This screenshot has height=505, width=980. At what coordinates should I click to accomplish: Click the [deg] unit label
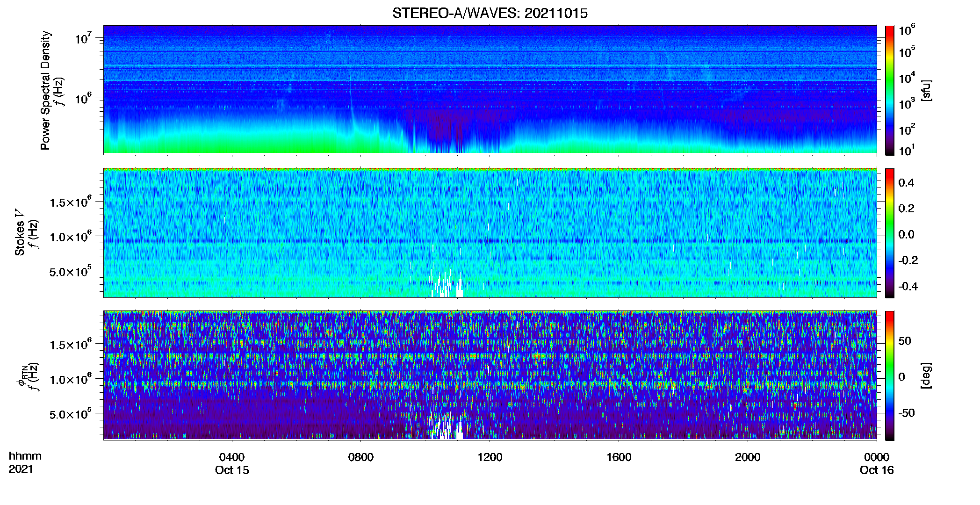click(926, 375)
